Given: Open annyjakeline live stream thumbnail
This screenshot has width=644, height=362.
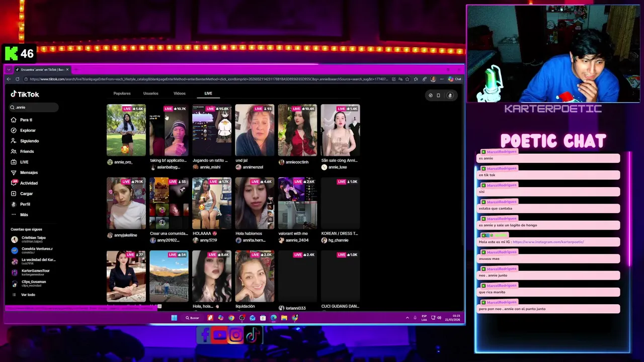Looking at the screenshot, I should (x=126, y=203).
